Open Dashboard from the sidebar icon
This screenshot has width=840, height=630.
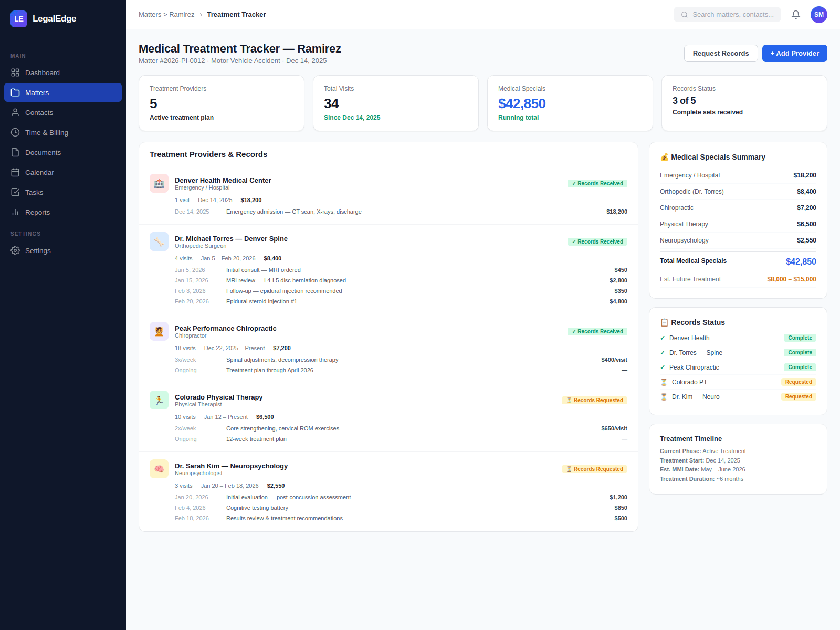pyautogui.click(x=15, y=72)
